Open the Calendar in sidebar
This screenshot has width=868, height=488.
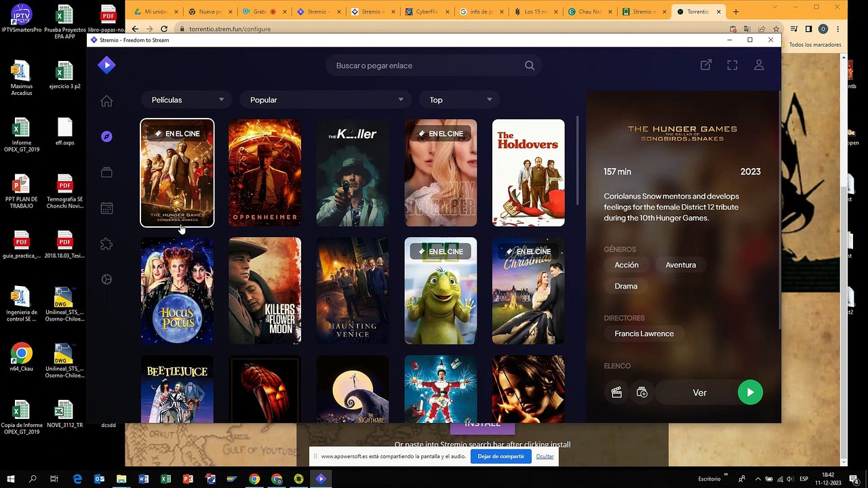pyautogui.click(x=106, y=209)
